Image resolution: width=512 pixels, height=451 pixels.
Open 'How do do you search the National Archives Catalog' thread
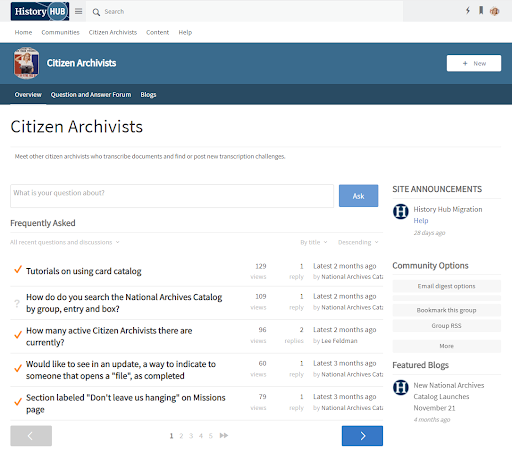pyautogui.click(x=124, y=303)
